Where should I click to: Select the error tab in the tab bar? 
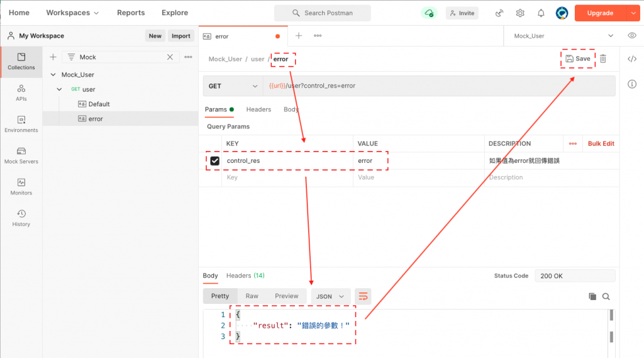(243, 36)
